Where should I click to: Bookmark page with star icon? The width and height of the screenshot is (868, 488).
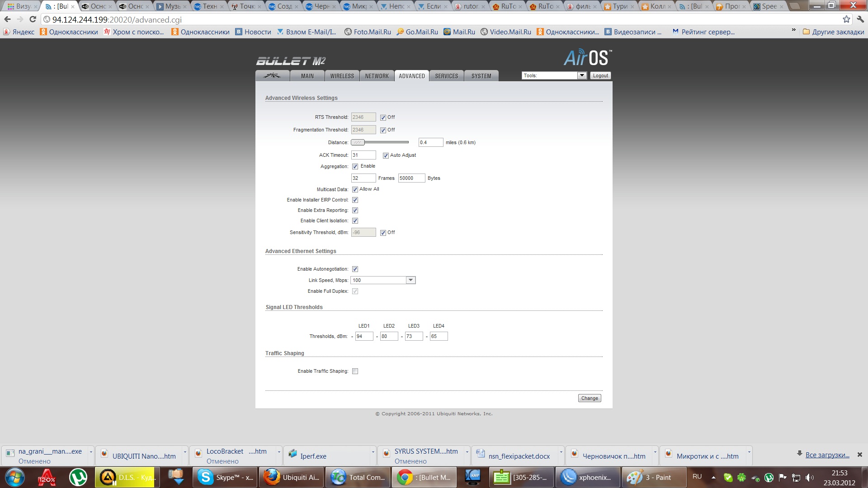[846, 19]
